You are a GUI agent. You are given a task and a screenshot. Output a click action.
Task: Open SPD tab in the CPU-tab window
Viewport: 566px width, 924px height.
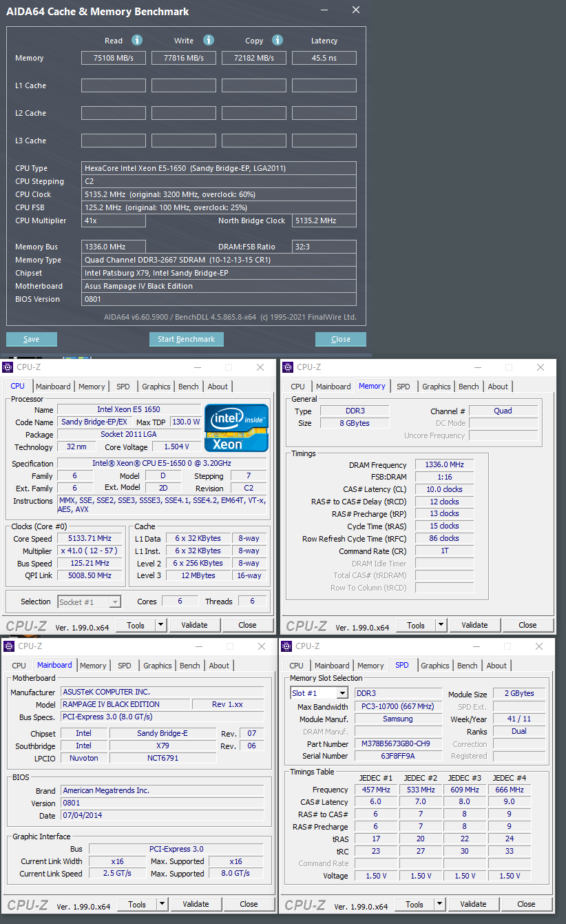pyautogui.click(x=123, y=387)
